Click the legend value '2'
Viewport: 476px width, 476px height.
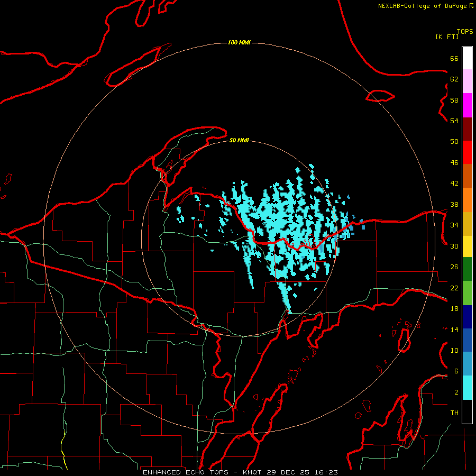pos(456,392)
